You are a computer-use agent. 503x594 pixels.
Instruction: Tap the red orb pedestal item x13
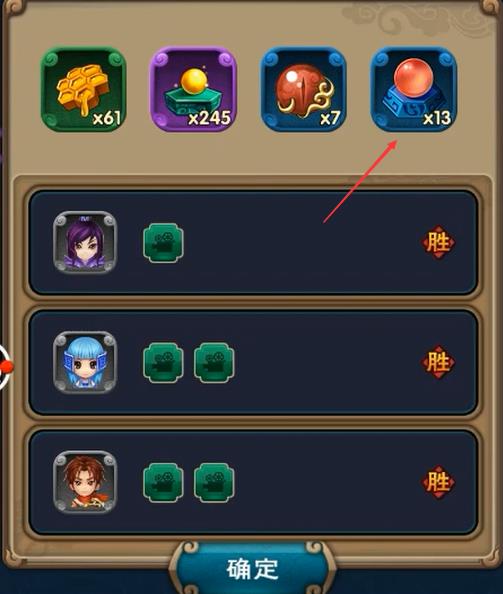coord(414,89)
